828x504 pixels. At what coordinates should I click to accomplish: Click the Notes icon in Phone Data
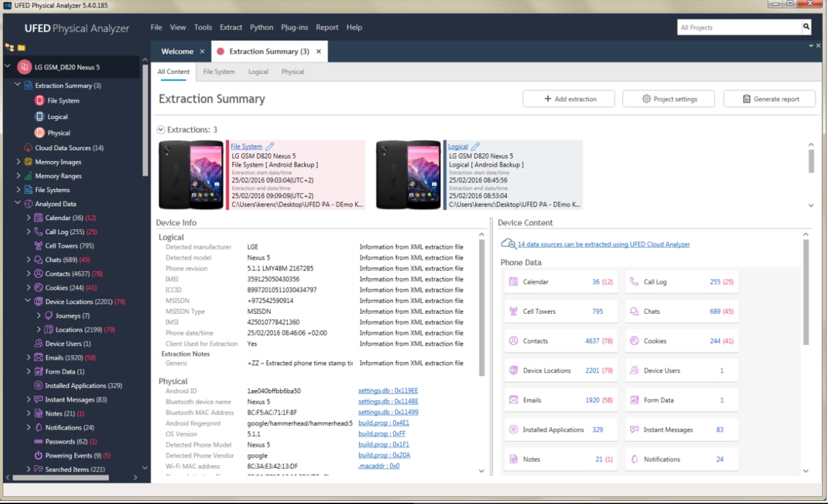(x=514, y=459)
